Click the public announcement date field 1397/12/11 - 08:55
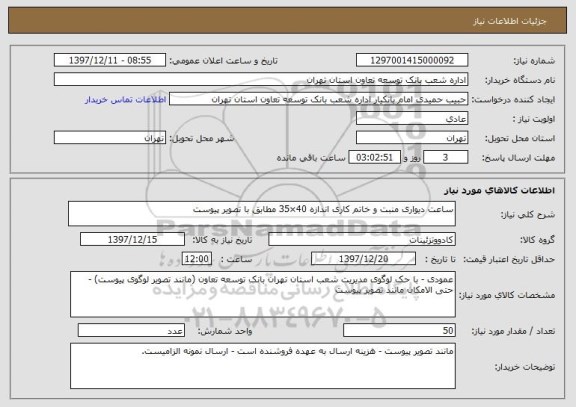Image resolution: width=576 pixels, height=407 pixels. [x=110, y=60]
